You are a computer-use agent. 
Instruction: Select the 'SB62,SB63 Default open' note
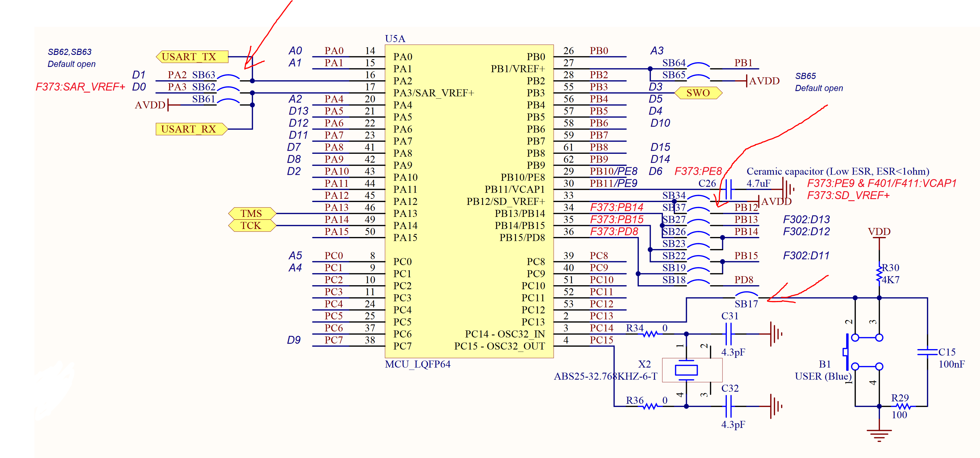coord(71,58)
